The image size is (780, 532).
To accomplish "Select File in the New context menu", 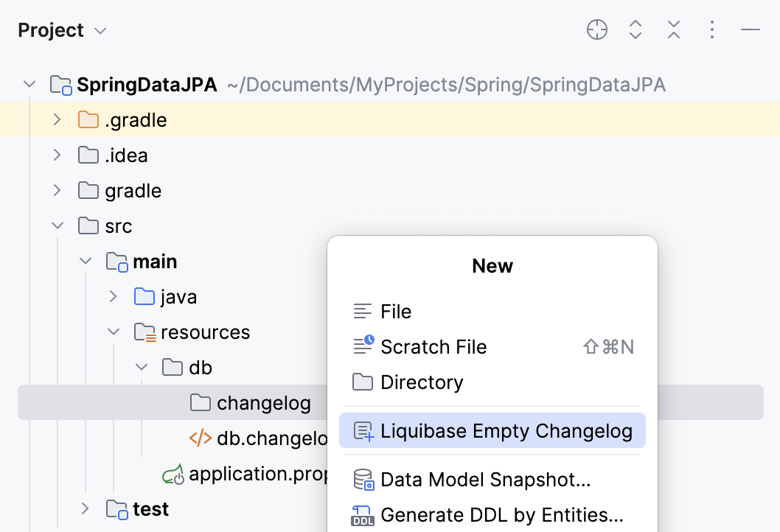I will 396,311.
